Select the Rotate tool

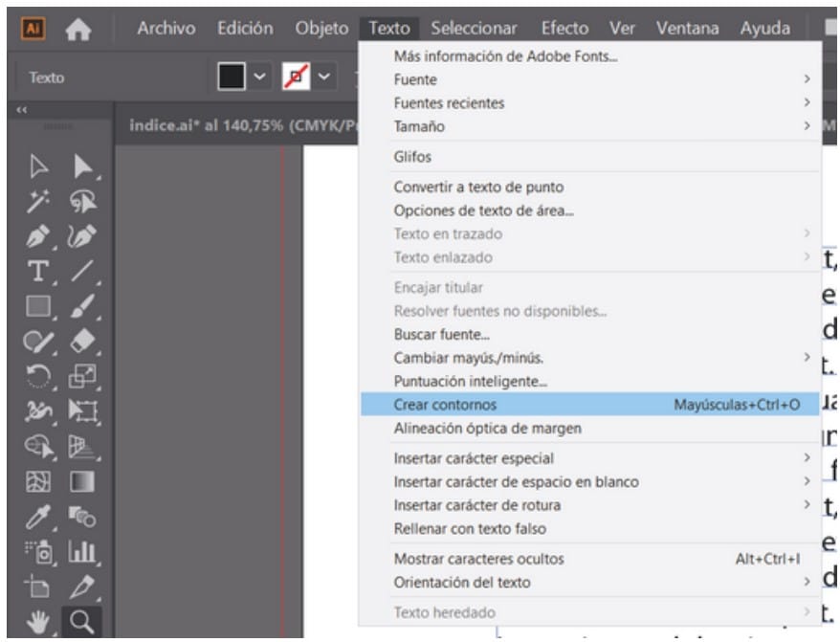pos(38,377)
